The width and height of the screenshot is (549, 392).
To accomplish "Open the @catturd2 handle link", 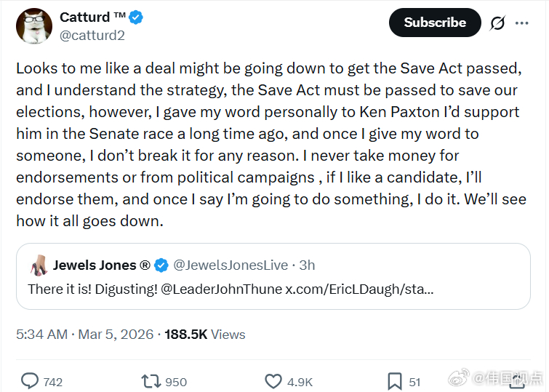I will (x=91, y=35).
